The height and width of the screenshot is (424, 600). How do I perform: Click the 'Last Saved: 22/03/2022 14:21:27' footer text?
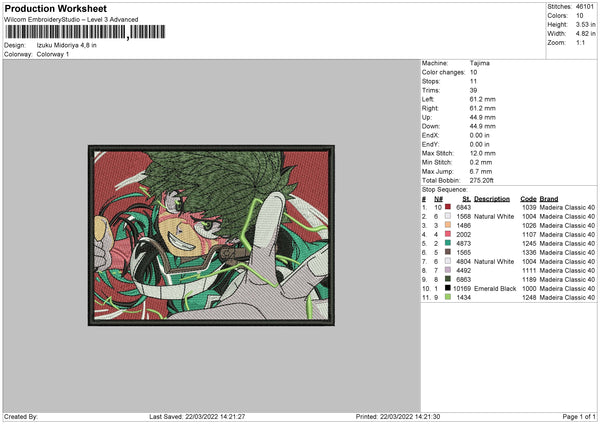(x=197, y=416)
